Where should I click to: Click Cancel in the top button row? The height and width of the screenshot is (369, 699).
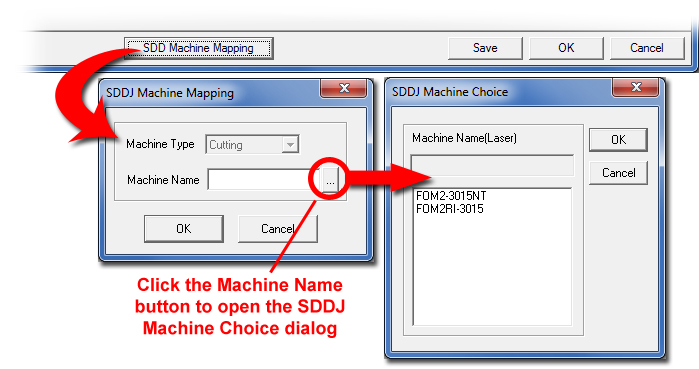click(647, 48)
